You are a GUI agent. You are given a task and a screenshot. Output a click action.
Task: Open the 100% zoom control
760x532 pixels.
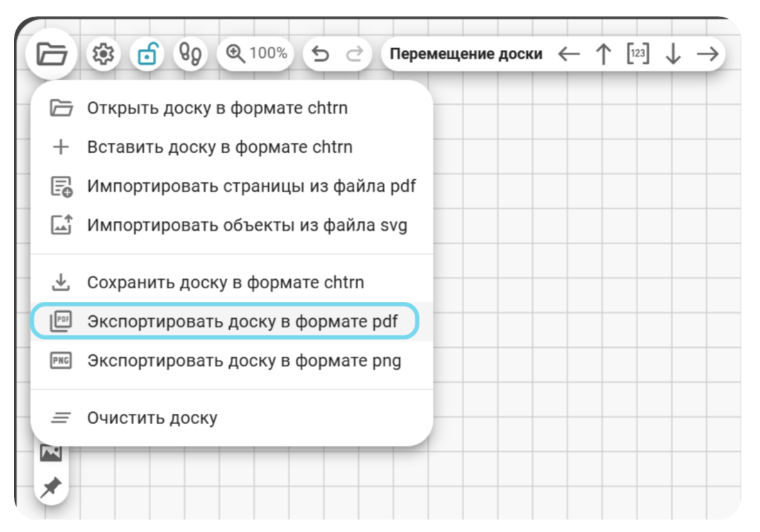(x=255, y=53)
